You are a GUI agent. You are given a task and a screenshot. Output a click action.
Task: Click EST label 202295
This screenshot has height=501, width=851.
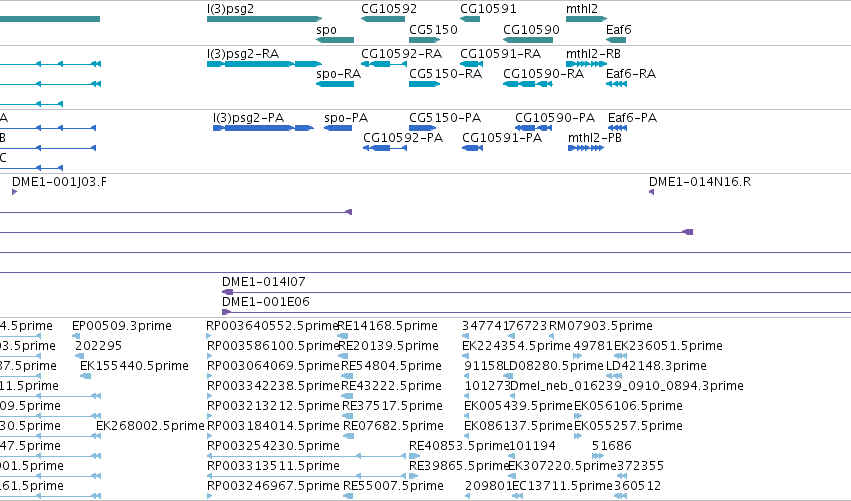tap(98, 346)
